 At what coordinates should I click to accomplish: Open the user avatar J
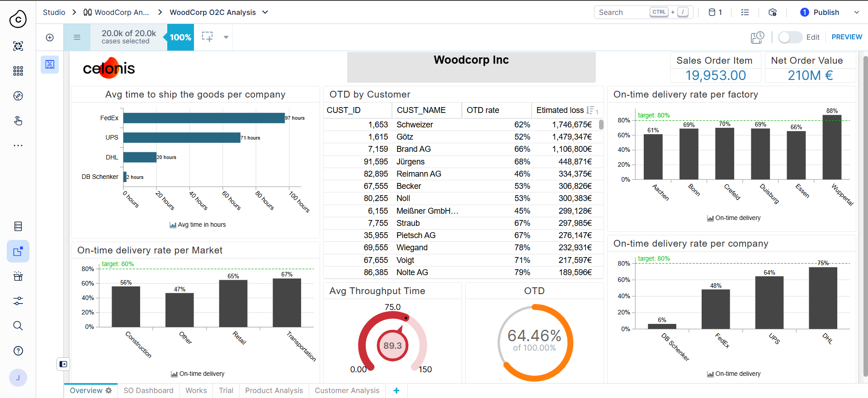pyautogui.click(x=18, y=378)
